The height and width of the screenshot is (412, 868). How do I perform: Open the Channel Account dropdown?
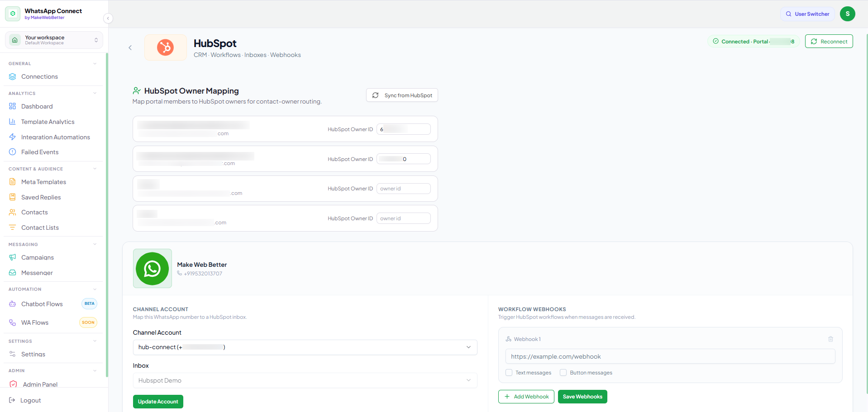pyautogui.click(x=305, y=347)
